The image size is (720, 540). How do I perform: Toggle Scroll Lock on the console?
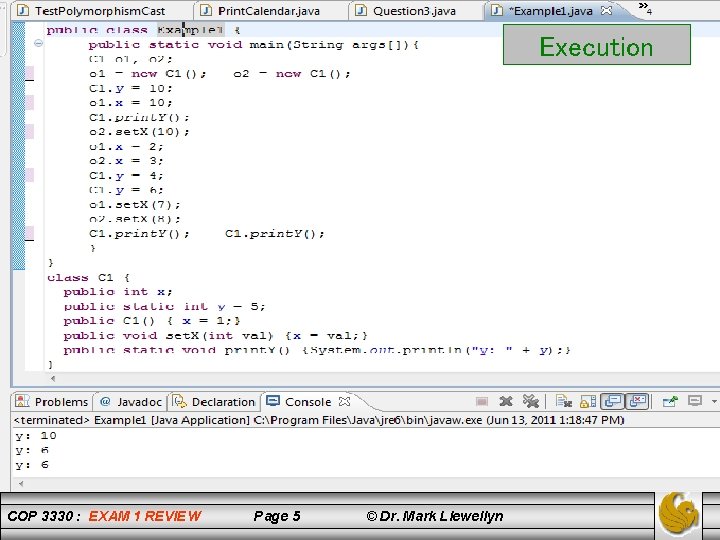point(588,401)
